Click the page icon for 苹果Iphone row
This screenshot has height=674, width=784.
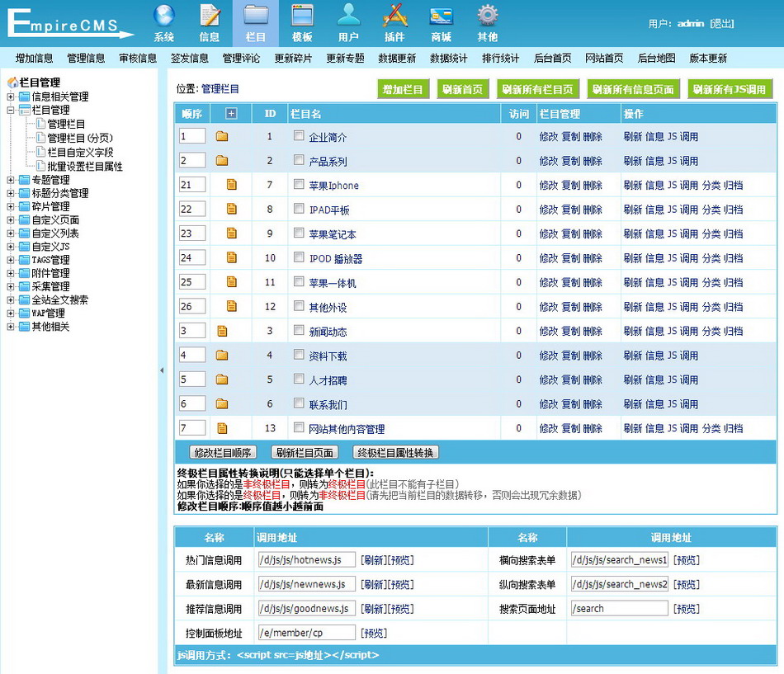click(x=232, y=185)
